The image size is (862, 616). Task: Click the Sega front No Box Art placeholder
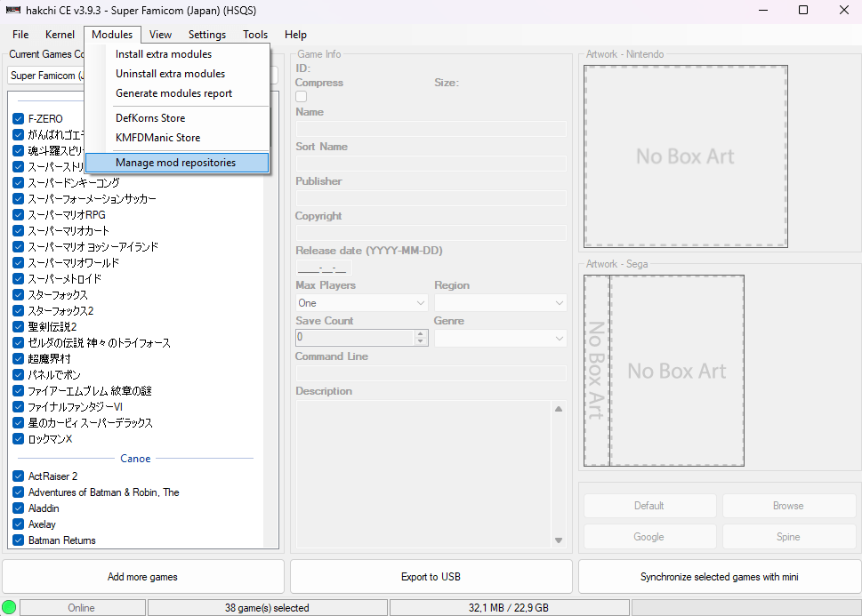(677, 371)
